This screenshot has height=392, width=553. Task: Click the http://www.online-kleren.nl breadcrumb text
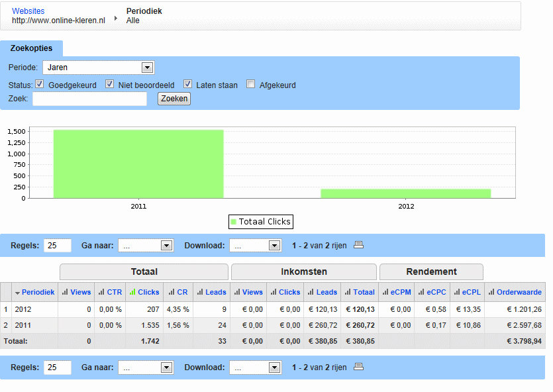click(x=58, y=21)
